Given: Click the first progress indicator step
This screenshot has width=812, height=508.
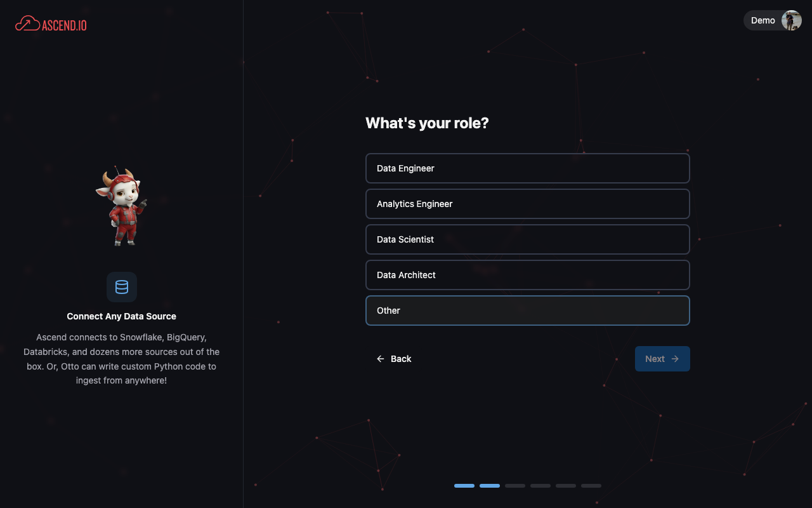Looking at the screenshot, I should [x=464, y=485].
